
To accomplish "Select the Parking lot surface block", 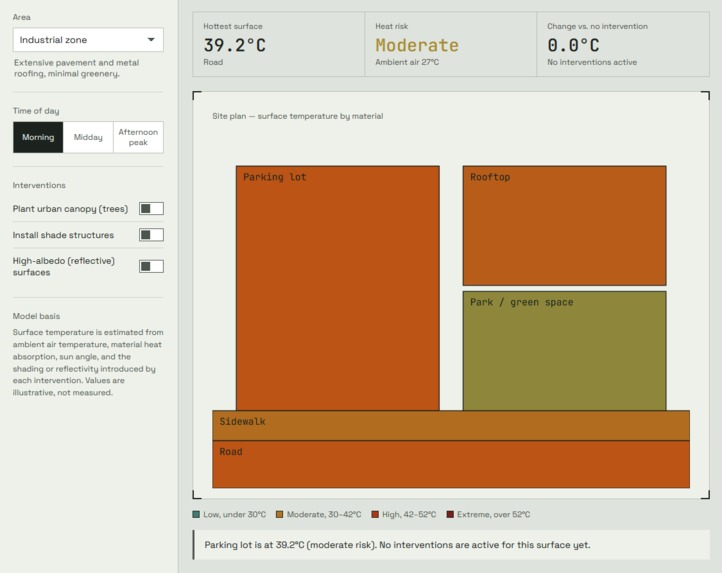I will [338, 288].
